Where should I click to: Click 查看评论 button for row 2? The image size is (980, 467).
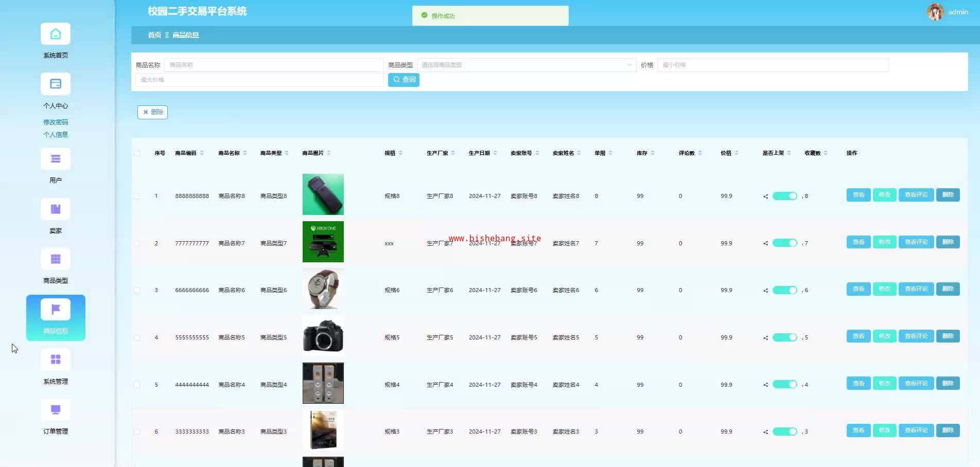[916, 242]
